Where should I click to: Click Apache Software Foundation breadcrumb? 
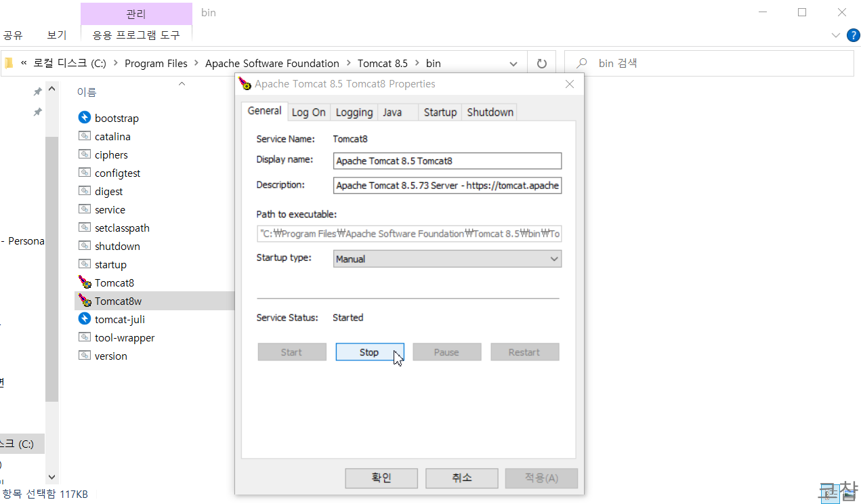click(272, 63)
